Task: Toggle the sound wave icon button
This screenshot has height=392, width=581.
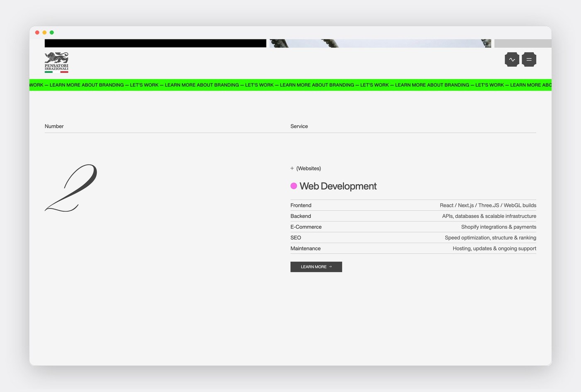Action: [512, 60]
